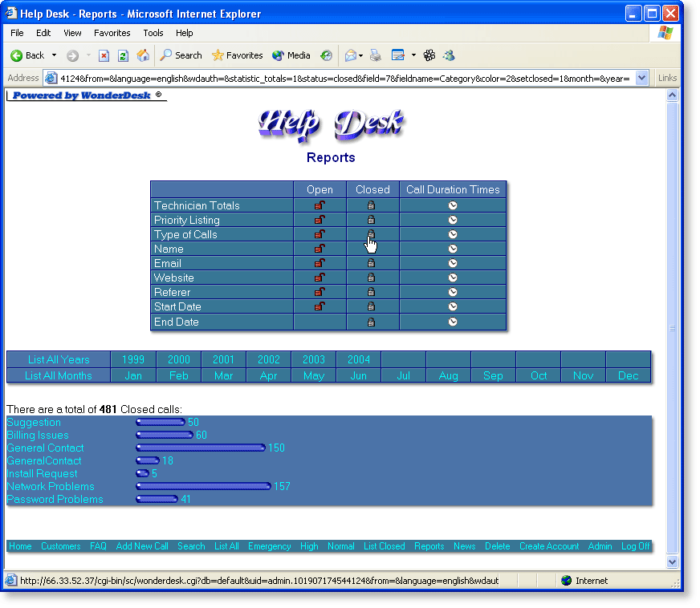Click the Password Problems bar showing 41
The height and width of the screenshot is (608, 700).
[x=157, y=499]
